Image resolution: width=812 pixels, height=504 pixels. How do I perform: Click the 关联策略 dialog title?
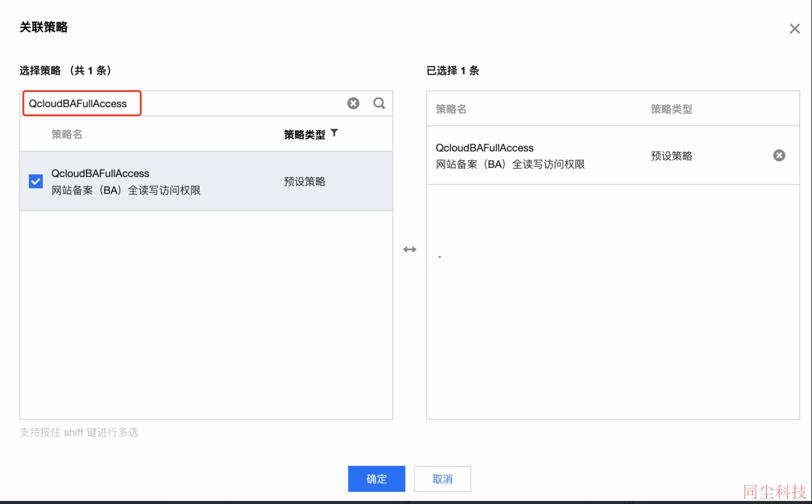[43, 27]
